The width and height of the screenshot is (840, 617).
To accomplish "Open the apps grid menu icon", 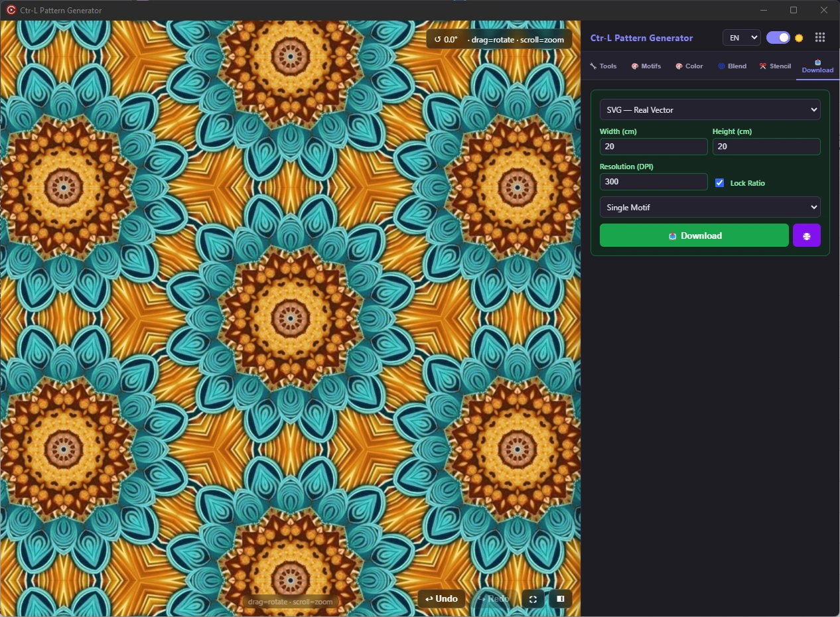I will [819, 38].
